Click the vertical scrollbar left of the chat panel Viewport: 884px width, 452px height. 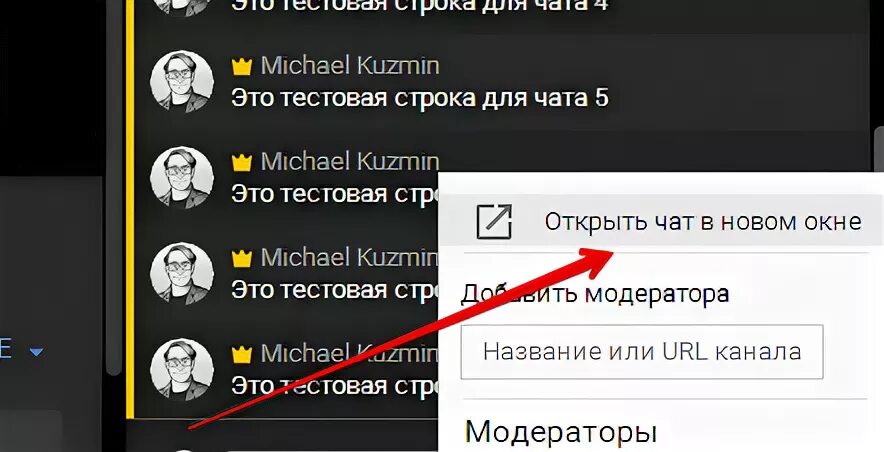[114, 186]
